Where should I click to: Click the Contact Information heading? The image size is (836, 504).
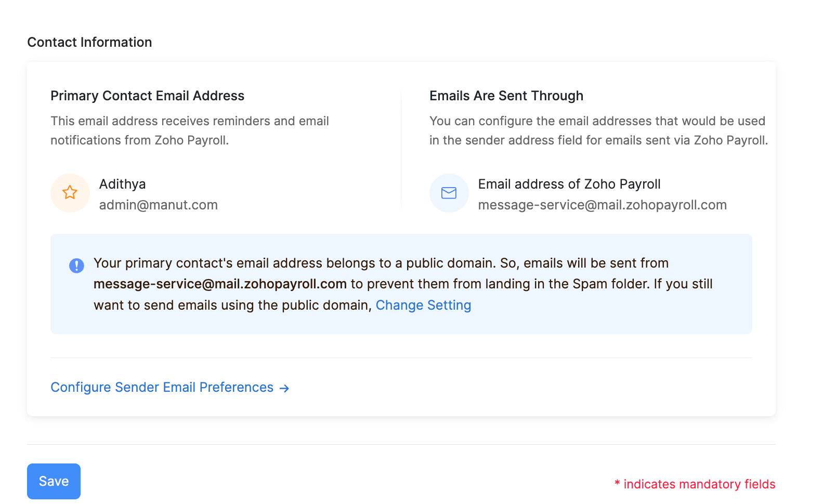(89, 42)
